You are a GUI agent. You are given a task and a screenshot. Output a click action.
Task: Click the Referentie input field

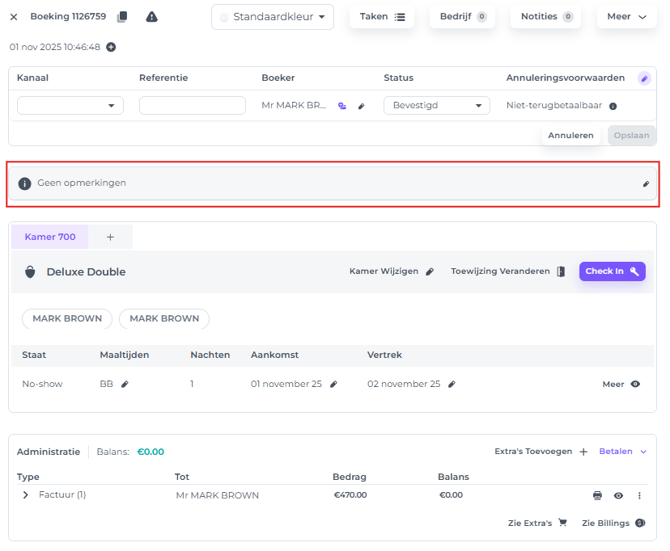(192, 106)
